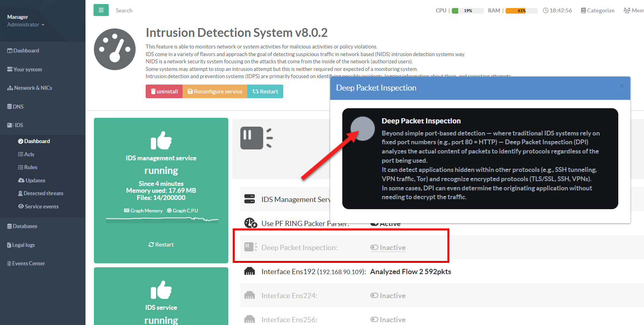This screenshot has width=644, height=325.
Task: Click the Interface Ens192 network icon
Action: click(x=250, y=271)
